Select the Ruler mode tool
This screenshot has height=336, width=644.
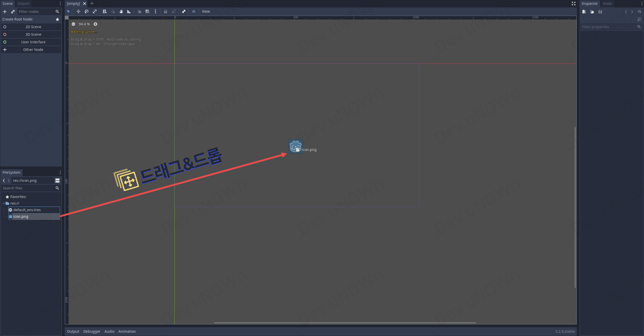pyautogui.click(x=129, y=11)
